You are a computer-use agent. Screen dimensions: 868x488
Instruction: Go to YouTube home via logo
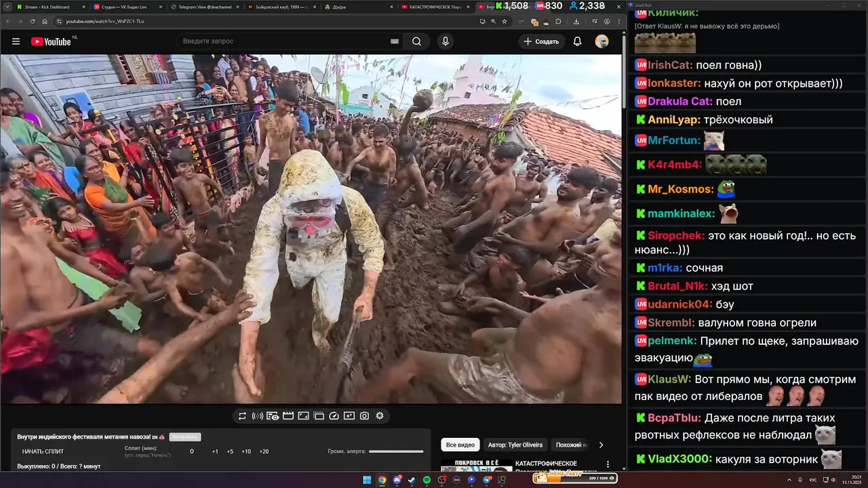(52, 41)
